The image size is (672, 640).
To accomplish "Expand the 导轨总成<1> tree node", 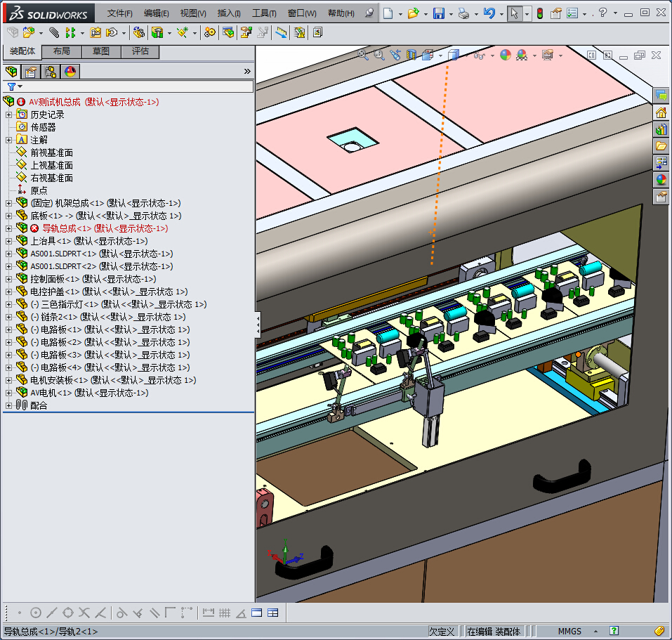I will click(8, 228).
